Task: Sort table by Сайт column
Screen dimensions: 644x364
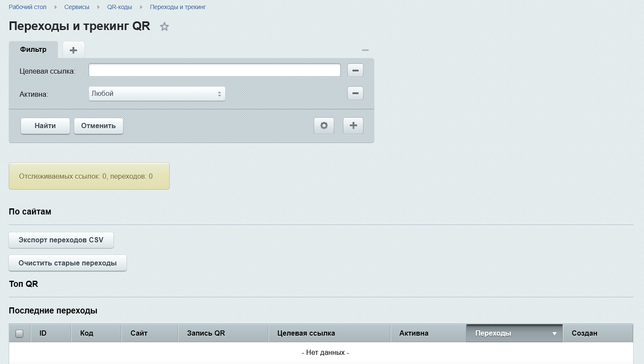Action: coord(150,333)
